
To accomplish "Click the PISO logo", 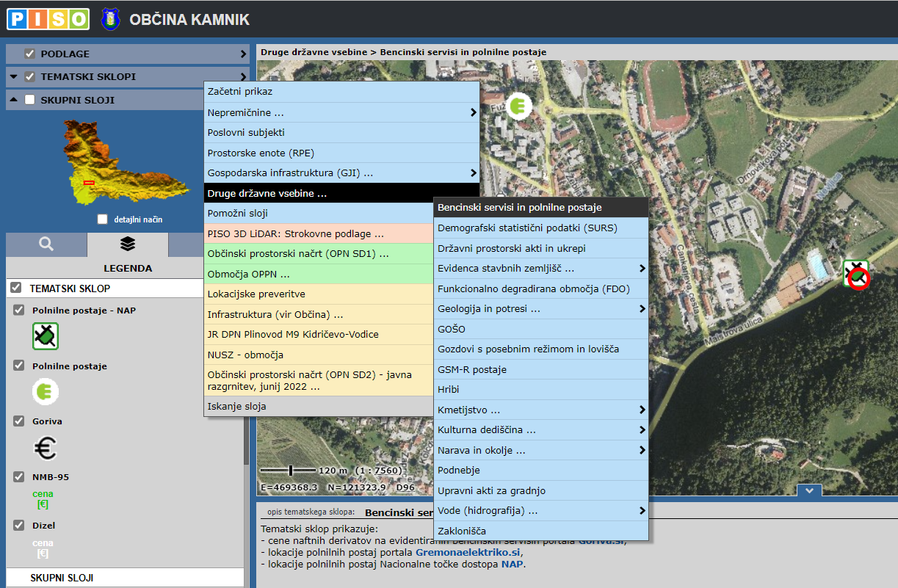I will pyautogui.click(x=48, y=19).
